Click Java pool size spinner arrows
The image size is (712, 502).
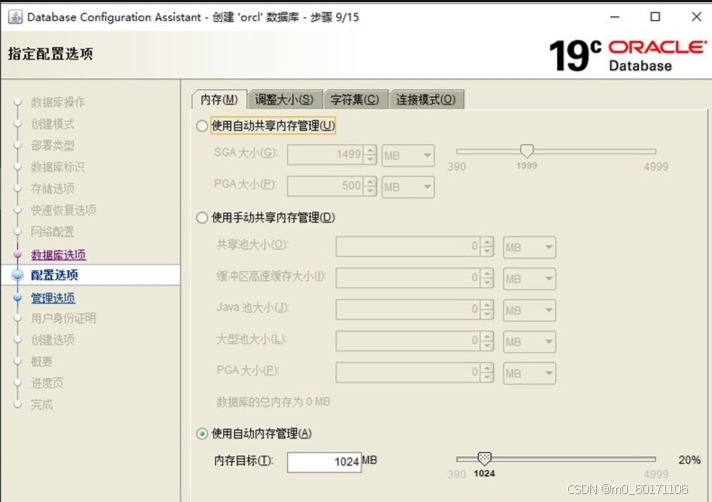[487, 310]
